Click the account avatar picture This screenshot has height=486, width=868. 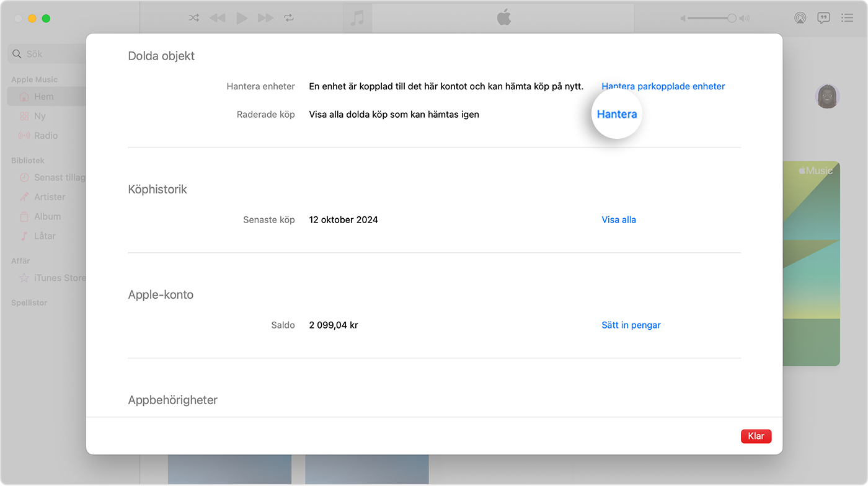tap(827, 96)
